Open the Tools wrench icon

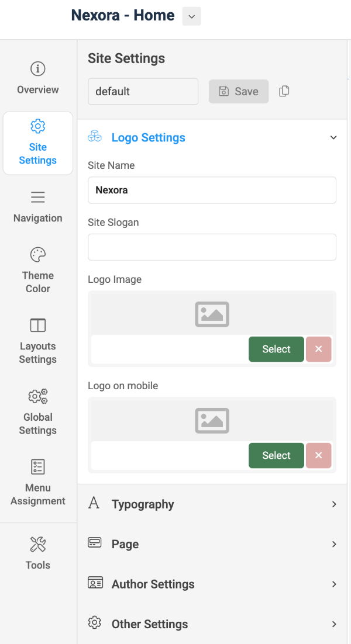(38, 544)
